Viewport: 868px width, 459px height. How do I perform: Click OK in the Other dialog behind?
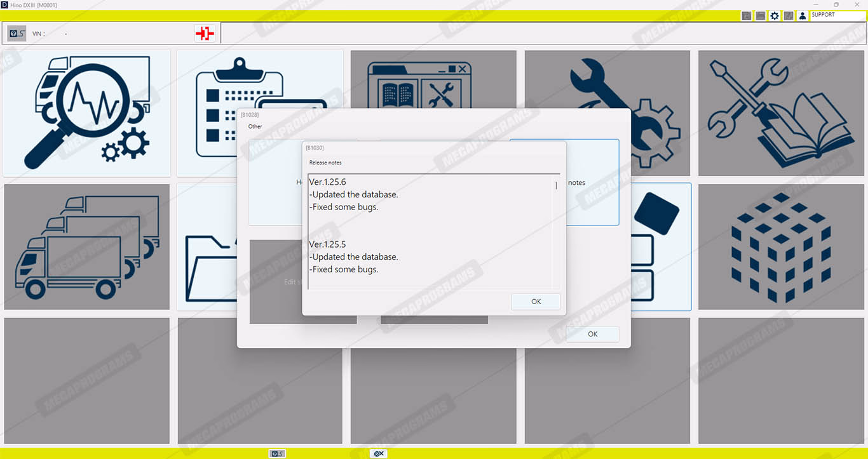(592, 334)
